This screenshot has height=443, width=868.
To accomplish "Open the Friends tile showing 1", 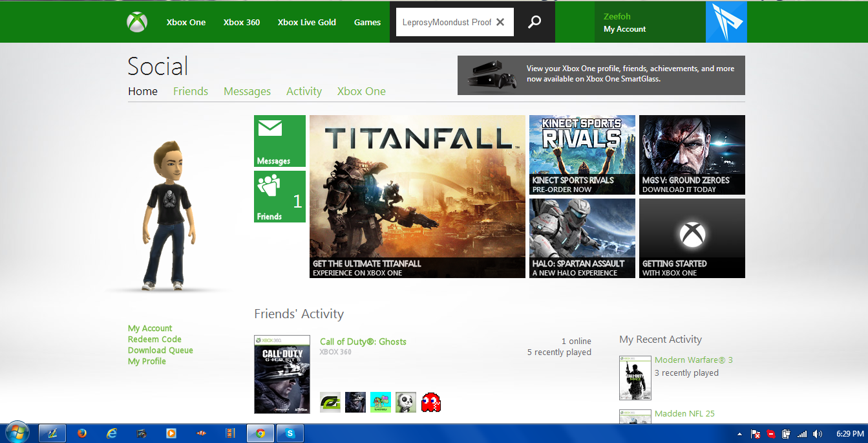I will (x=279, y=197).
